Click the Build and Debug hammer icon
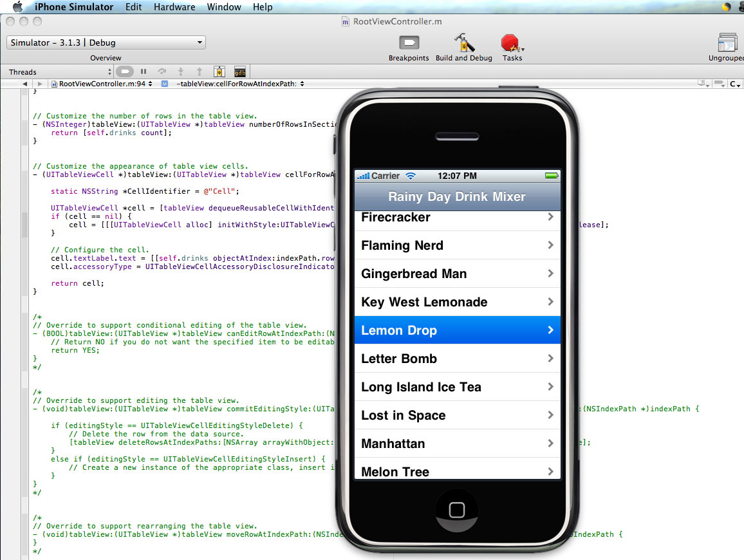The height and width of the screenshot is (560, 744). pyautogui.click(x=464, y=42)
